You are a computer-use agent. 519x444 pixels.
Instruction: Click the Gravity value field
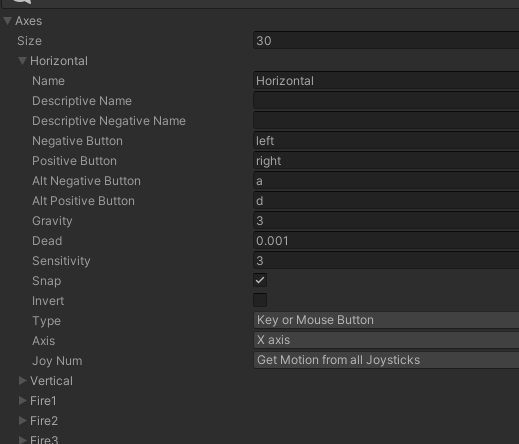pyautogui.click(x=386, y=221)
